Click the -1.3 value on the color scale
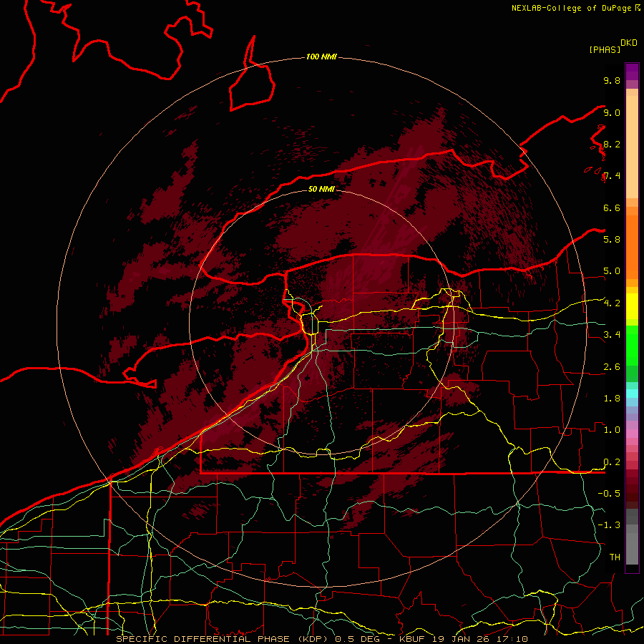The width and height of the screenshot is (644, 644). click(609, 525)
